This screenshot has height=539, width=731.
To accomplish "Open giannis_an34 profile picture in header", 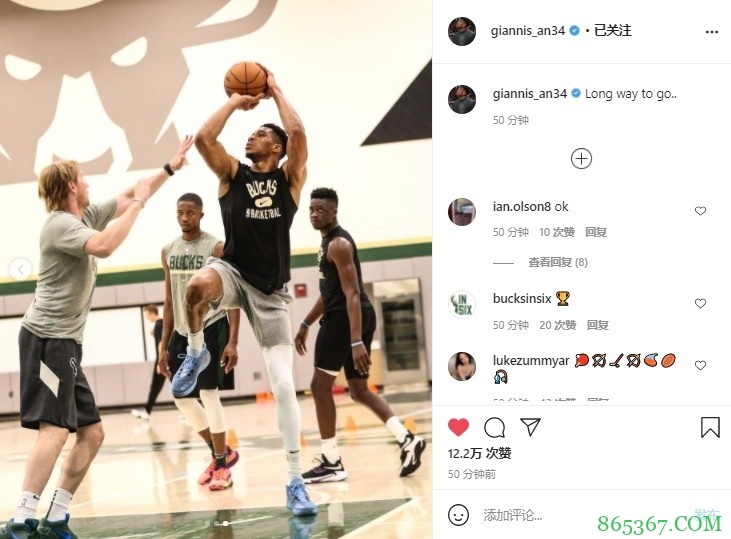I will 462,31.
